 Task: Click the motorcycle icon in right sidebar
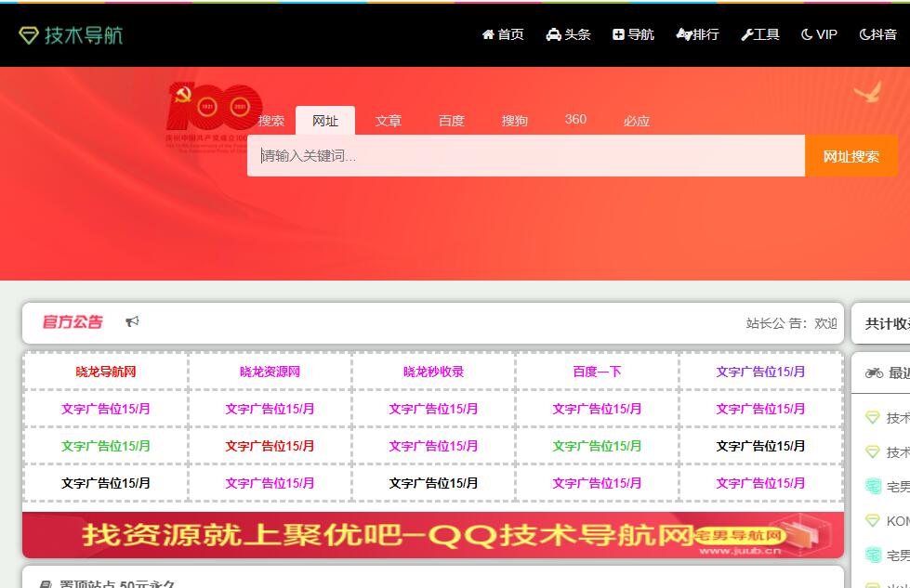tap(874, 372)
